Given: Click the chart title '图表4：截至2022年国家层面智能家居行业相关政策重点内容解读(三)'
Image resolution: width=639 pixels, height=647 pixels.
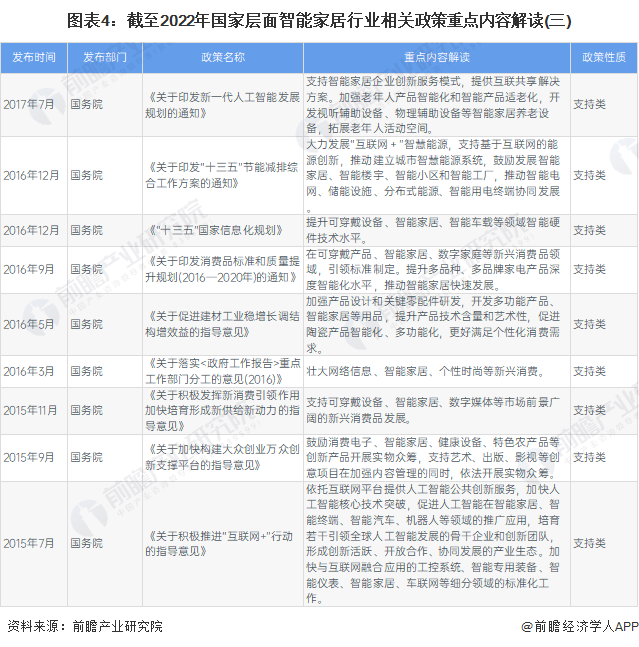Looking at the screenshot, I should (x=319, y=21).
